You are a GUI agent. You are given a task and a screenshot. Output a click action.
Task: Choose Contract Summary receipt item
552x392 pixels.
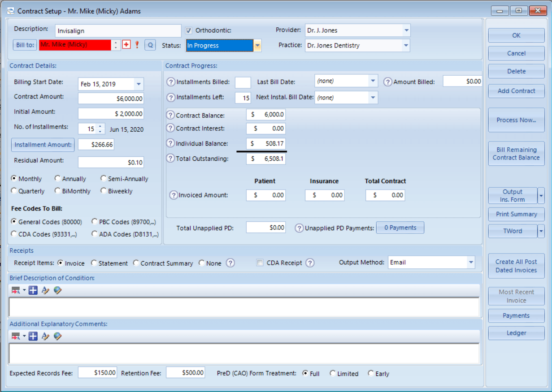[136, 263]
